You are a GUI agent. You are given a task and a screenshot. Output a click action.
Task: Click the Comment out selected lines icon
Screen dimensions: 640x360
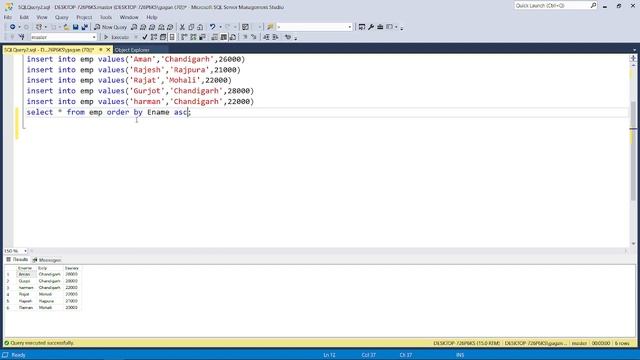(x=245, y=37)
